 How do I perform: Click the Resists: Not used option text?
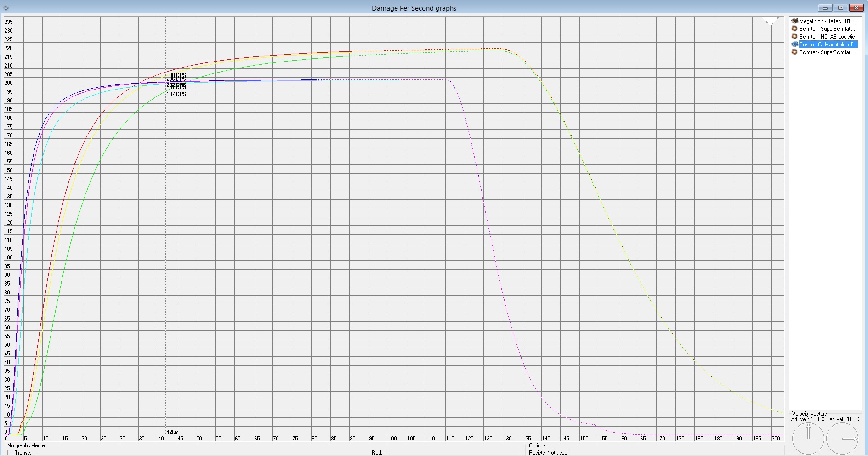coord(548,453)
